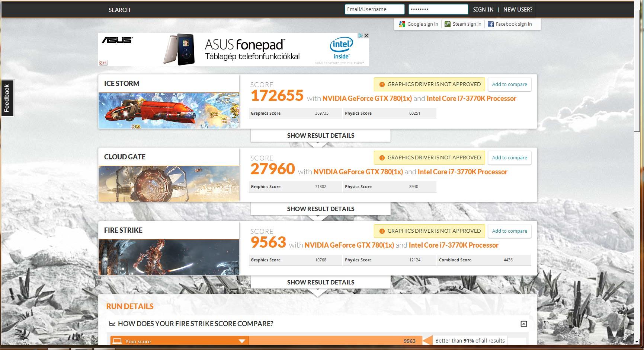
Task: Click Ice Storm Intel Core i7-3770K link
Action: coord(471,99)
